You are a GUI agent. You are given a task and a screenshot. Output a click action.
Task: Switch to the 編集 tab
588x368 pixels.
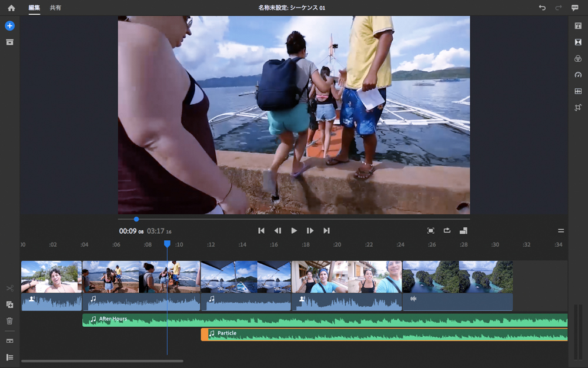coord(35,8)
